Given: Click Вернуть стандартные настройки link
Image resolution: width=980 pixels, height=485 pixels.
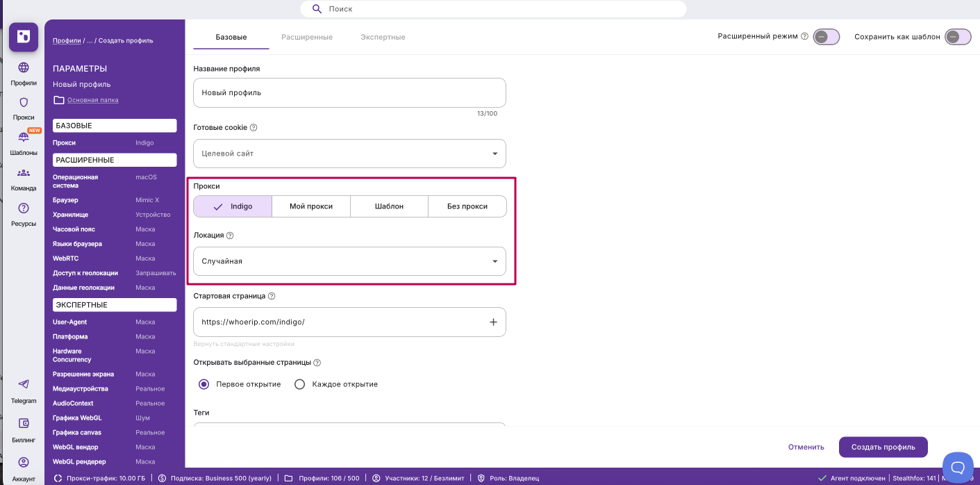Looking at the screenshot, I should (x=244, y=344).
